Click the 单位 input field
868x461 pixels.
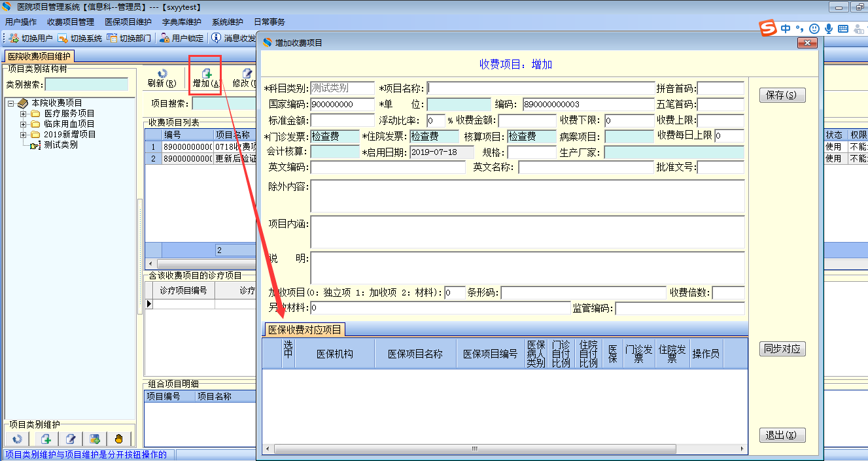point(459,104)
